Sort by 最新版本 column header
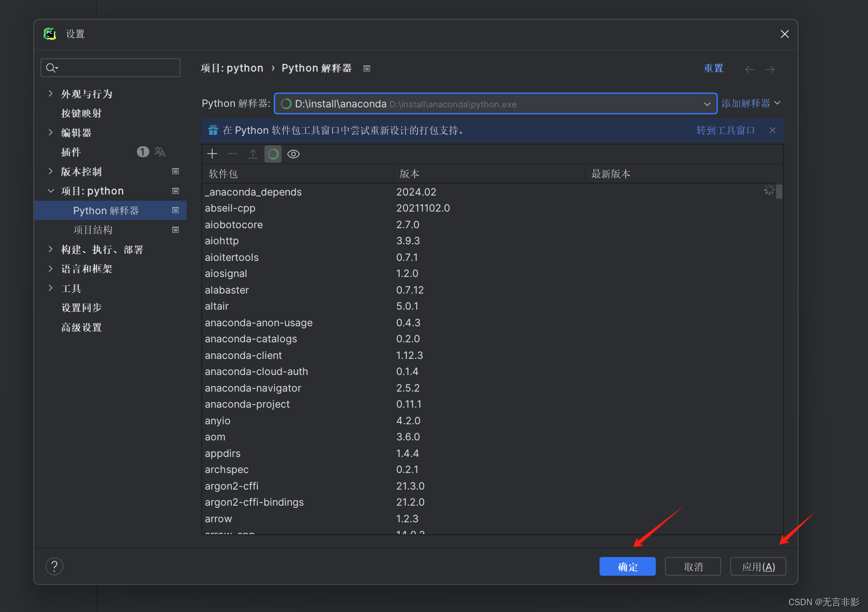 coord(684,174)
